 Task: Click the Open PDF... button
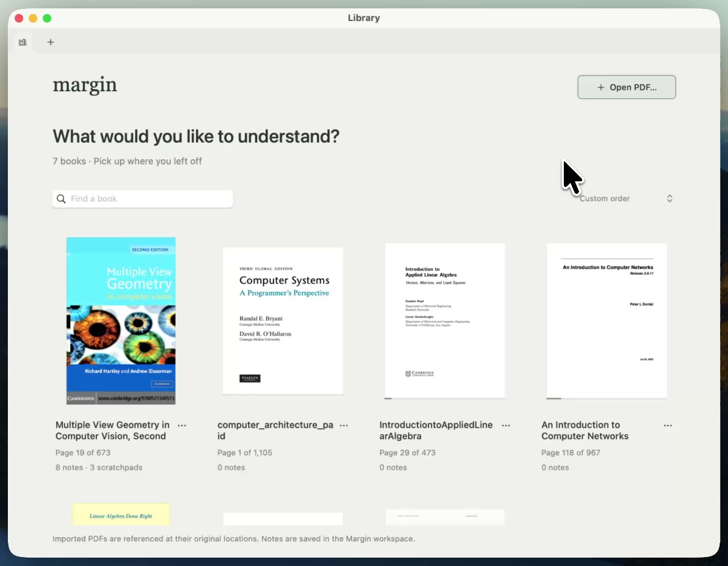[626, 87]
